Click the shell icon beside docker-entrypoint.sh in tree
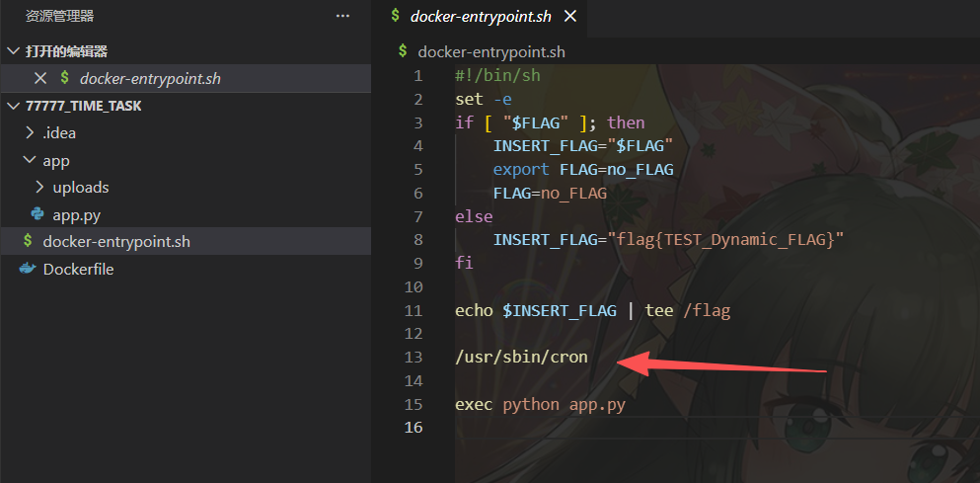 point(27,241)
